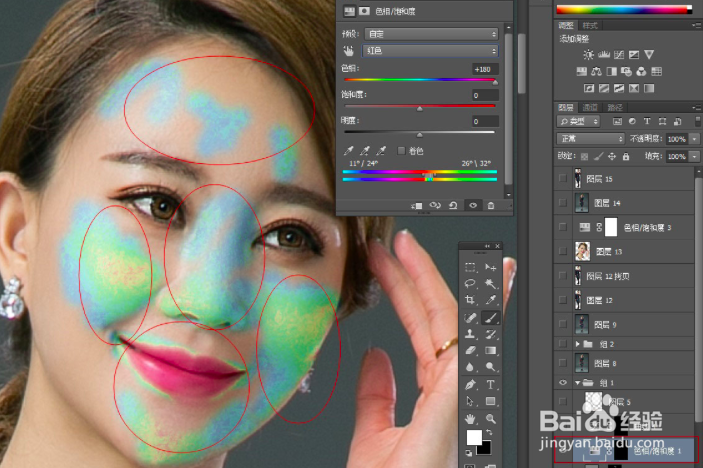Hide the 组 1 group with eye icon
This screenshot has width=703, height=468.
[563, 382]
